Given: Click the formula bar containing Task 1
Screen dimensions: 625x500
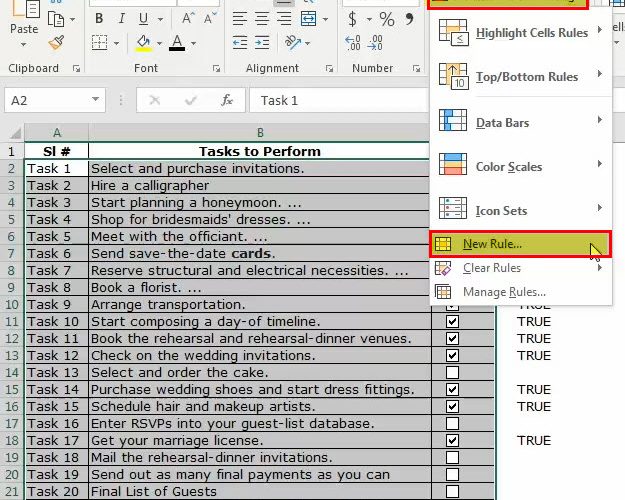Looking at the screenshot, I should click(339, 100).
